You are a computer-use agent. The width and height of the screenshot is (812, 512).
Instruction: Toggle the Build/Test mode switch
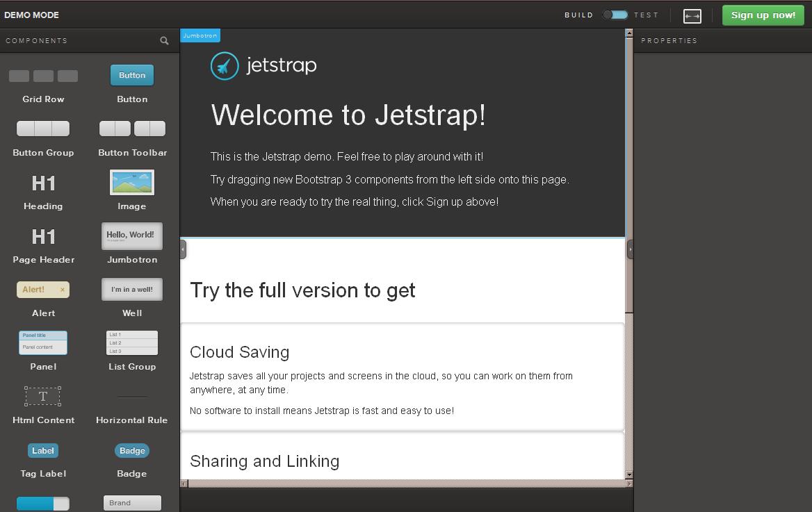pos(615,15)
